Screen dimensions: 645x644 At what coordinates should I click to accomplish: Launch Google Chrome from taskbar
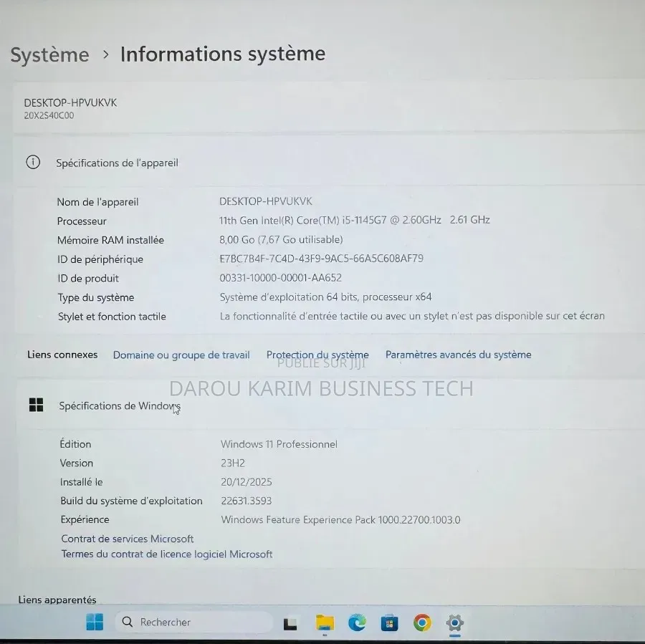coord(422,623)
